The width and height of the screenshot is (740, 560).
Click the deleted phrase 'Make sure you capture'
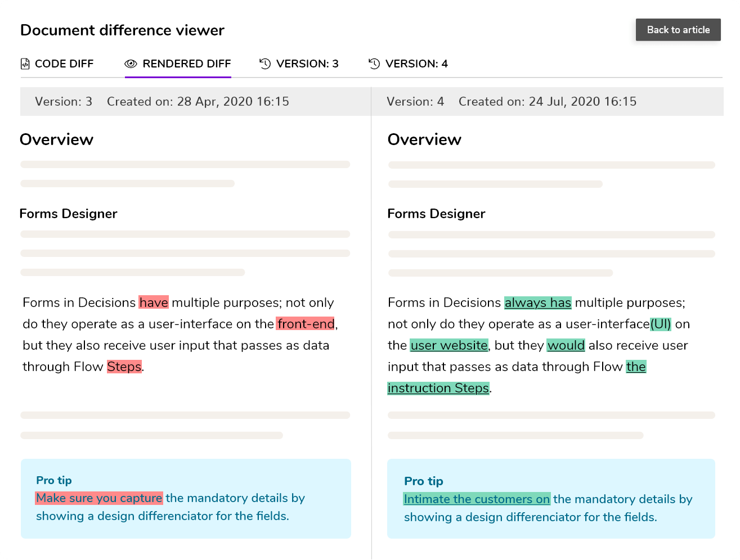tap(99, 498)
